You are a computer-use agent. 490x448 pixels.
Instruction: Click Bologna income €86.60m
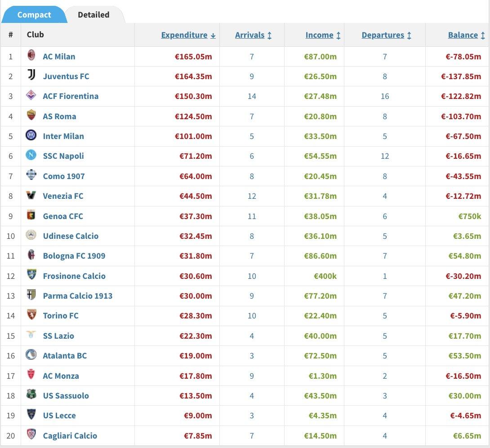[x=321, y=256]
